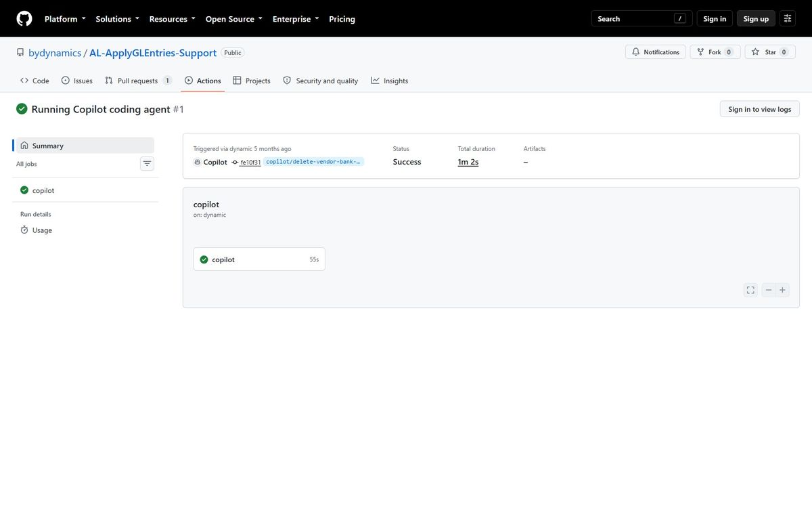The height and width of the screenshot is (508, 812).
Task: Expand the Solutions dropdown
Action: click(117, 19)
